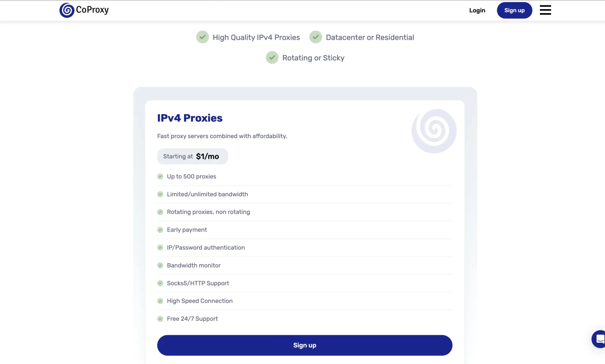
Task: Click the Login link
Action: (477, 10)
